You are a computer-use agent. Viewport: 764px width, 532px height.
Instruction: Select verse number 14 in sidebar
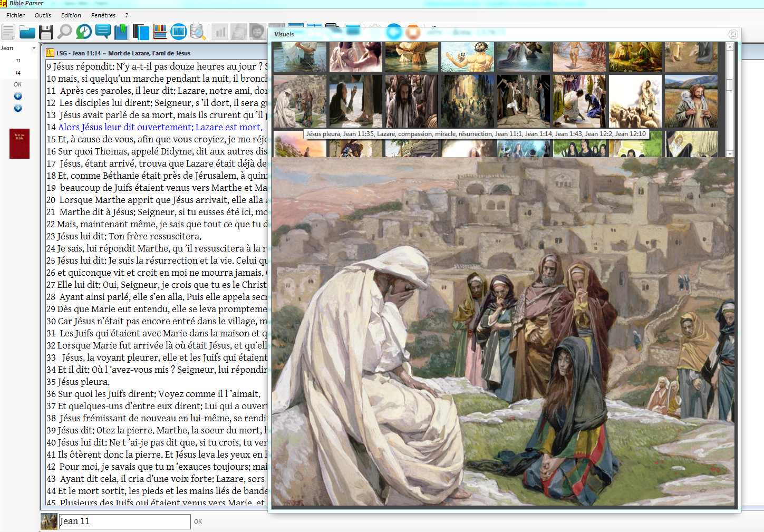18,73
